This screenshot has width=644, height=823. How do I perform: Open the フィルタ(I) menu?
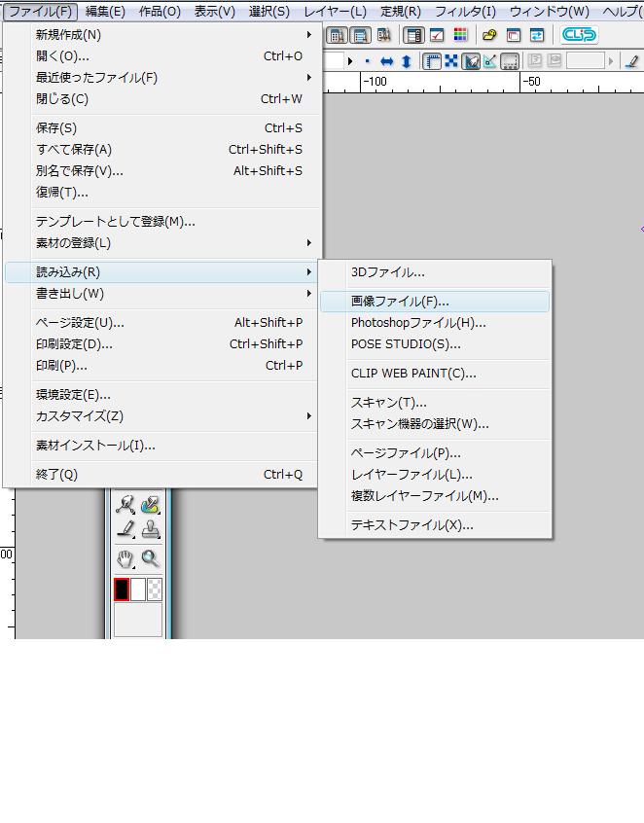tap(465, 11)
